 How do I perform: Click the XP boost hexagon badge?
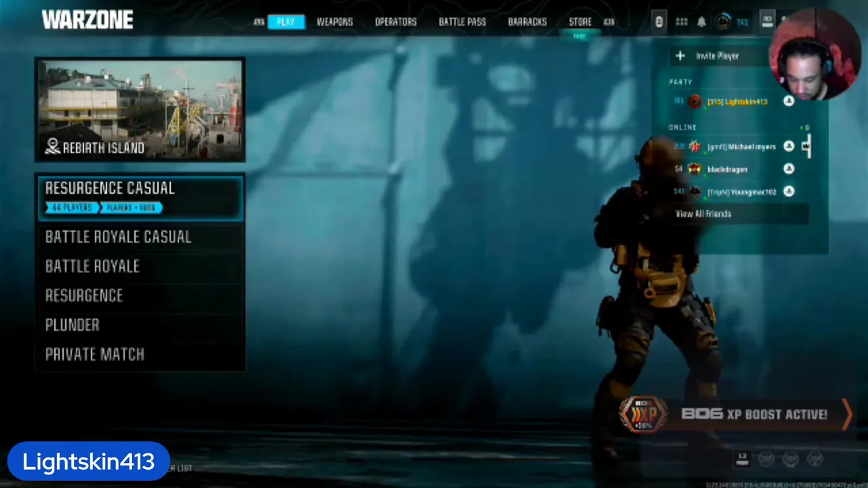[643, 414]
